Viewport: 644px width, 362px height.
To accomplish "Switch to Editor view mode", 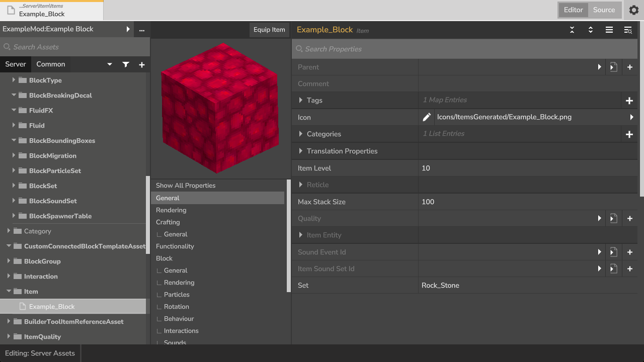I will point(573,10).
